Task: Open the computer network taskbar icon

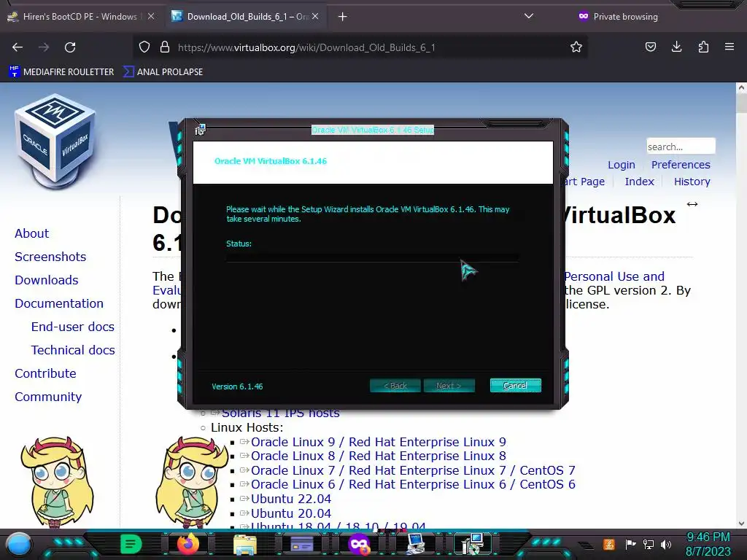Action: click(x=416, y=544)
